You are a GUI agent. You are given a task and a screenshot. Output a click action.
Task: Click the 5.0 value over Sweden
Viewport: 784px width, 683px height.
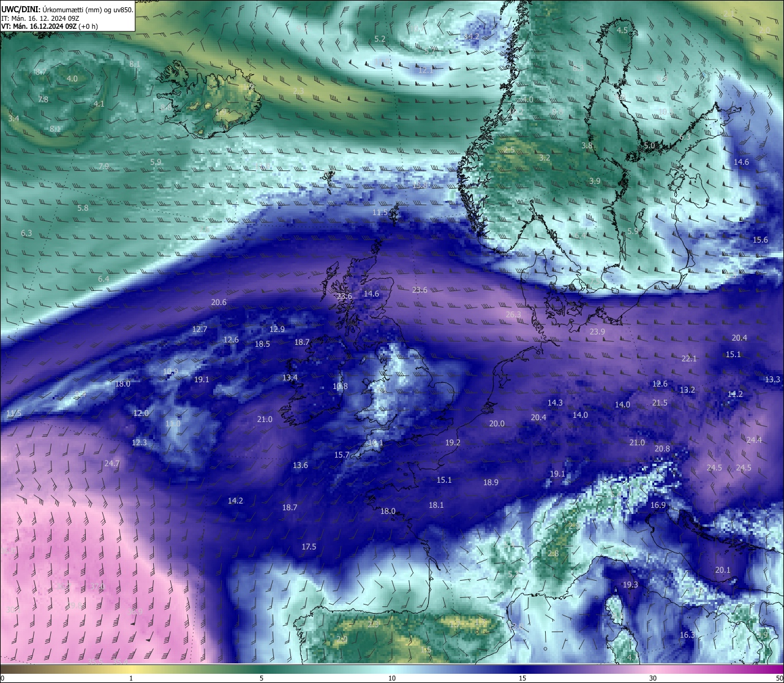point(649,146)
